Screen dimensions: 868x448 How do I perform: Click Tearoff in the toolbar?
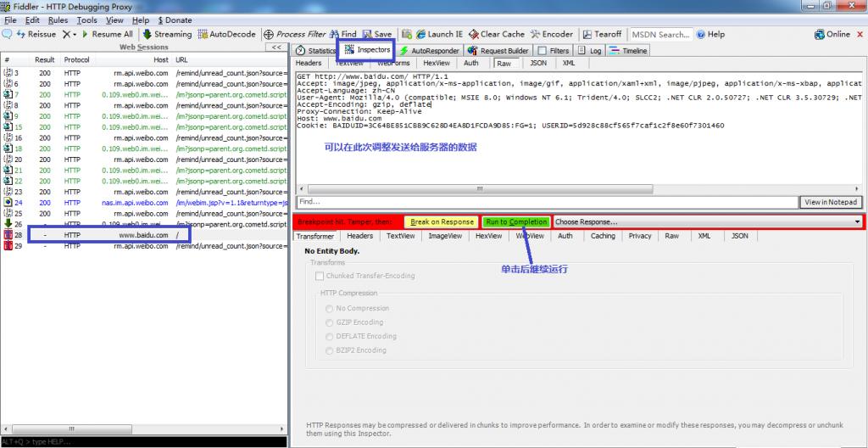[603, 35]
